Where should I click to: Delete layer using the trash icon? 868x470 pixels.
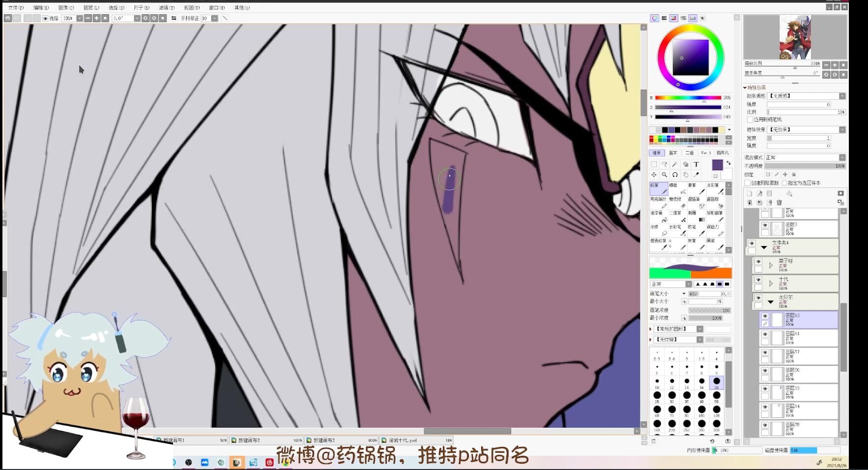(779, 202)
